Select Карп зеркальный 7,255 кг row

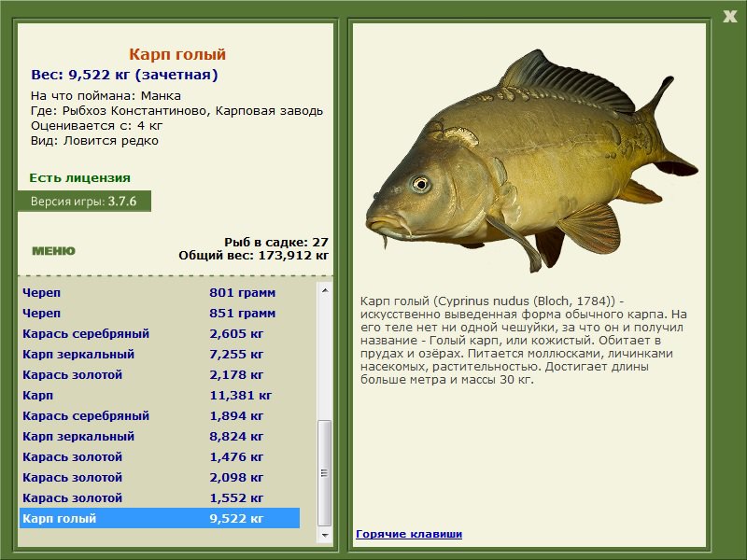click(x=160, y=354)
